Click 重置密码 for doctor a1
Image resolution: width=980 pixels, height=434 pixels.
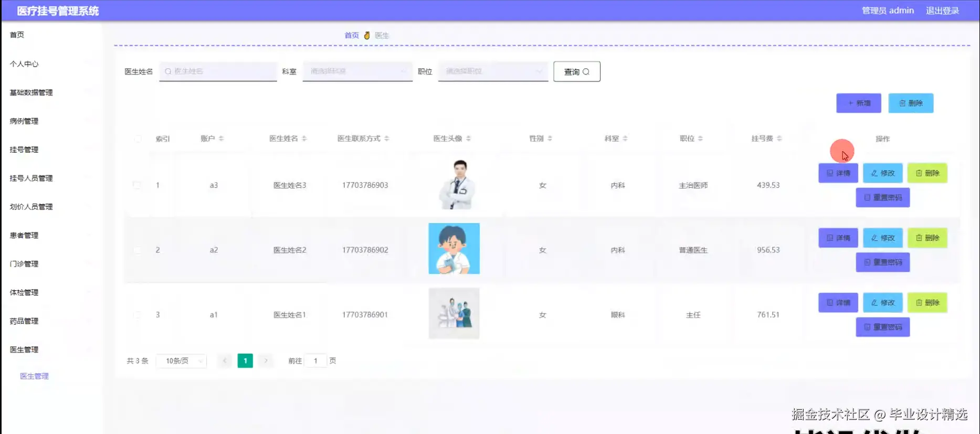click(x=883, y=327)
